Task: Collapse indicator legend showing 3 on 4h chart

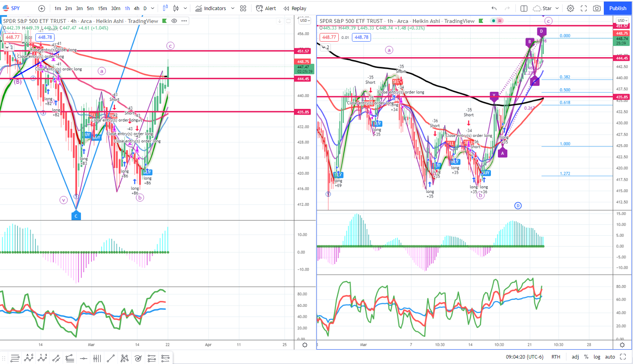Action: [x=9, y=47]
